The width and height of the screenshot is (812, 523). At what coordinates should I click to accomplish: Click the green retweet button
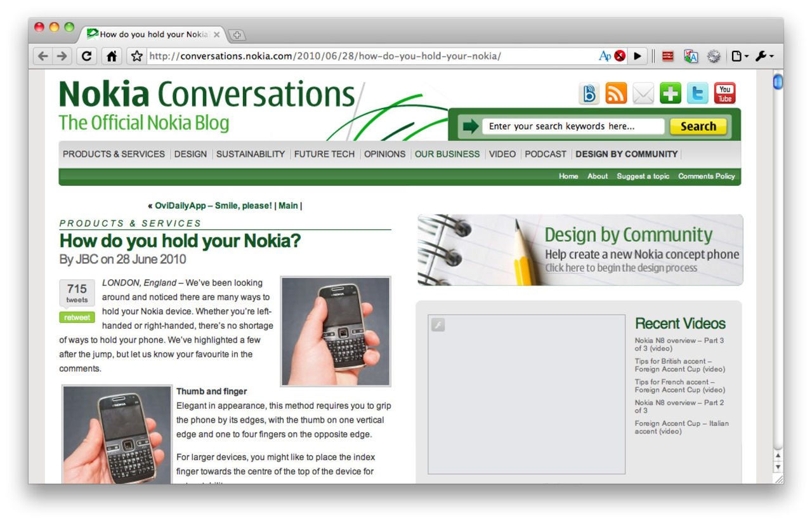coord(77,317)
